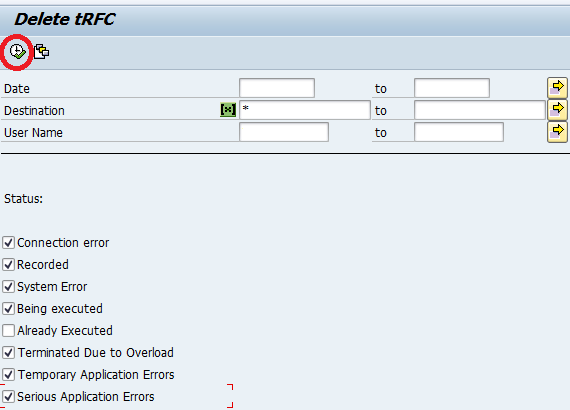Open multiple selection for Destination
This screenshot has width=570, height=410.
(x=557, y=110)
